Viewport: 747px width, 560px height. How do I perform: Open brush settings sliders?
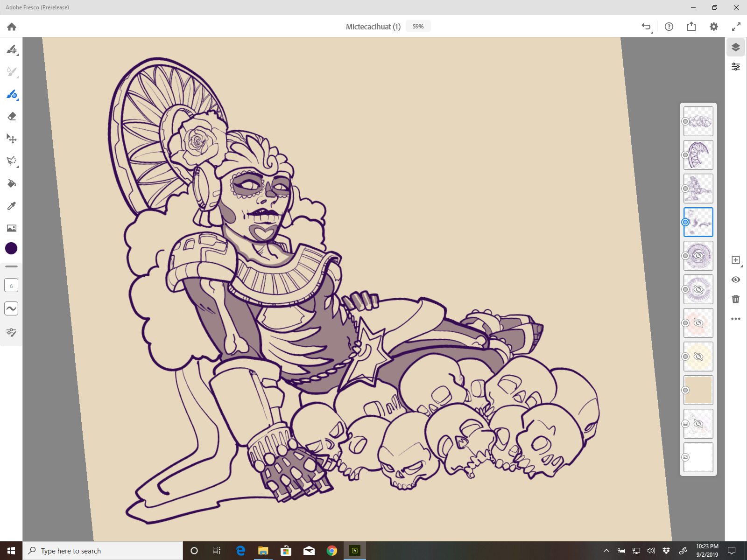pyautogui.click(x=11, y=332)
